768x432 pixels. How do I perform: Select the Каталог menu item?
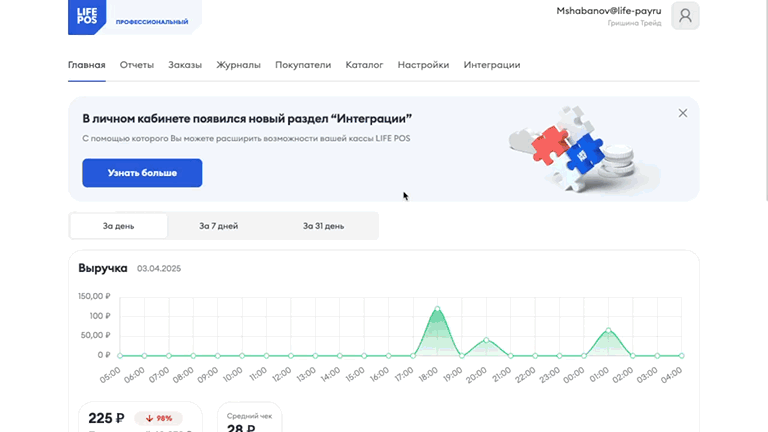[364, 65]
